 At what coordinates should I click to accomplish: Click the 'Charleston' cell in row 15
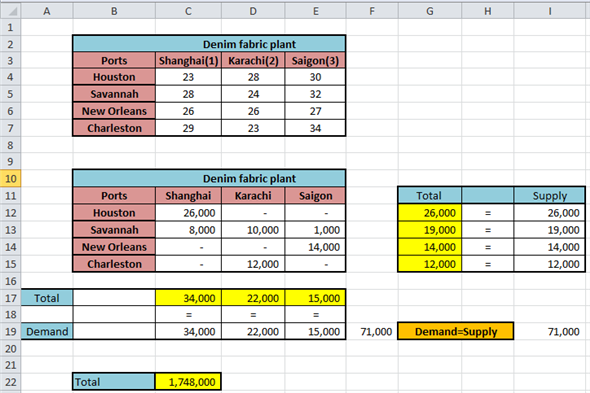pos(114,264)
